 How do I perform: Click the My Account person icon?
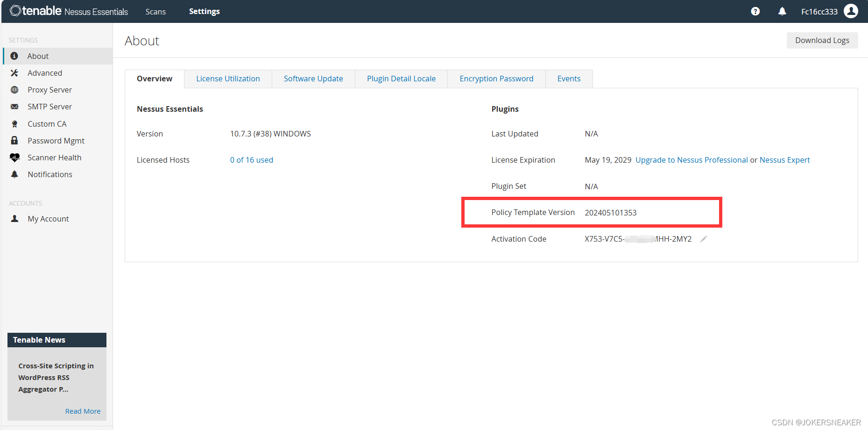pyautogui.click(x=14, y=219)
